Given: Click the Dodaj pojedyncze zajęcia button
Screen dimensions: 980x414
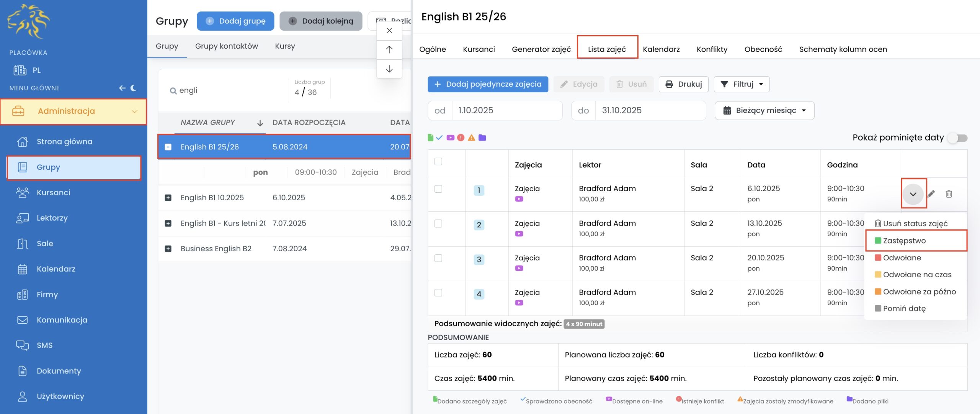Looking at the screenshot, I should (488, 84).
